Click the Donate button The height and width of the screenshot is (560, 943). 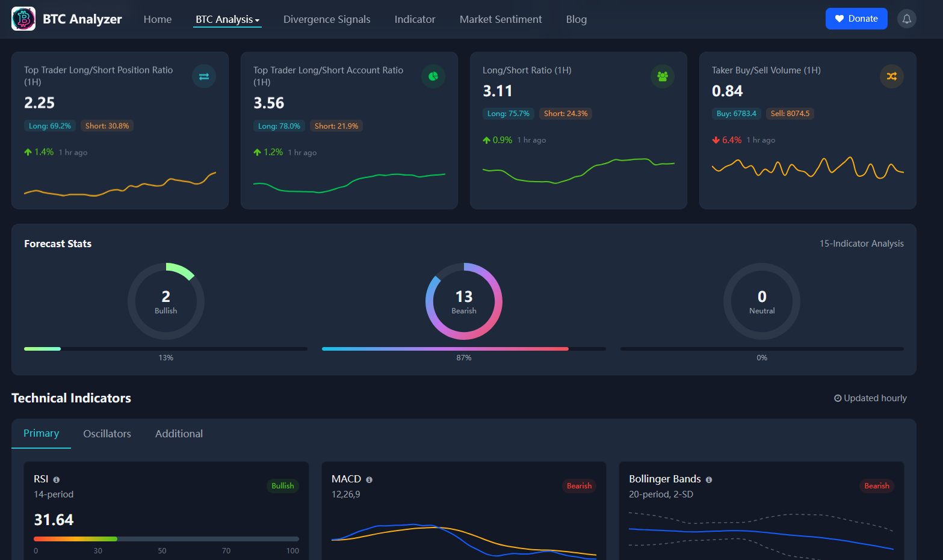[856, 19]
